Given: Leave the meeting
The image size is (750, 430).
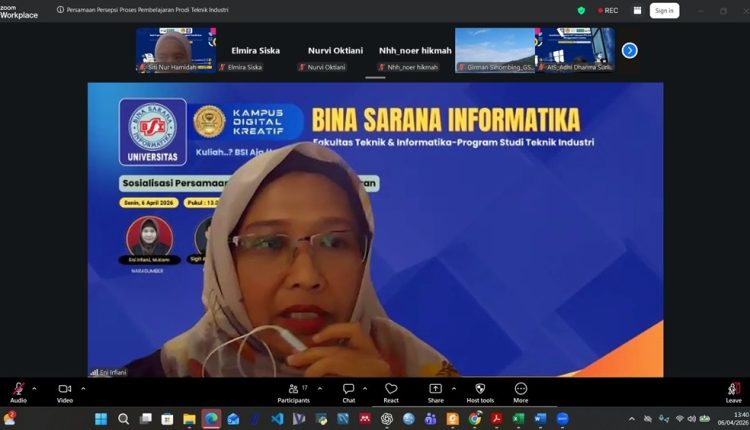Looking at the screenshot, I should click(734, 393).
